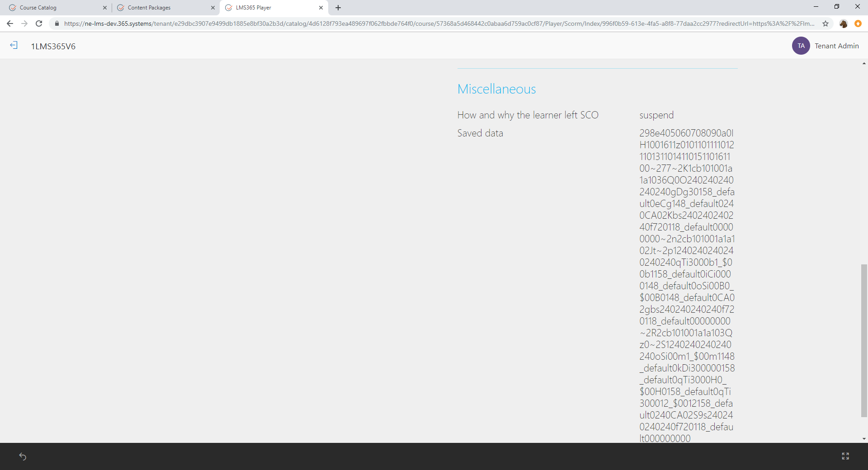The image size is (868, 470).
Task: Click the 'suspend' value
Action: pyautogui.click(x=656, y=115)
